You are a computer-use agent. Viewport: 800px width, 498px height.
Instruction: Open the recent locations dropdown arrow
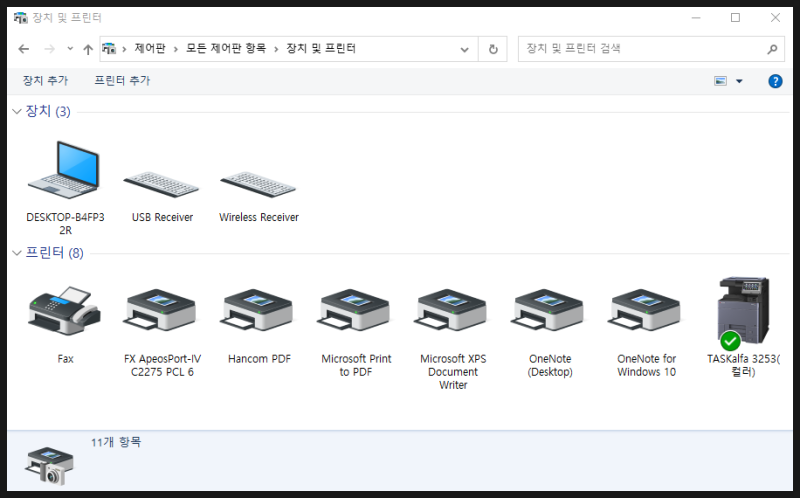coord(70,49)
